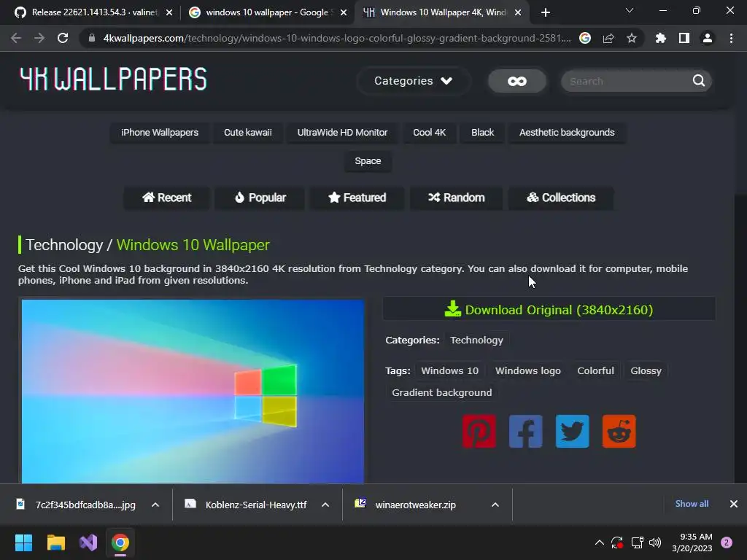Click the Google icon in address bar

tap(585, 38)
